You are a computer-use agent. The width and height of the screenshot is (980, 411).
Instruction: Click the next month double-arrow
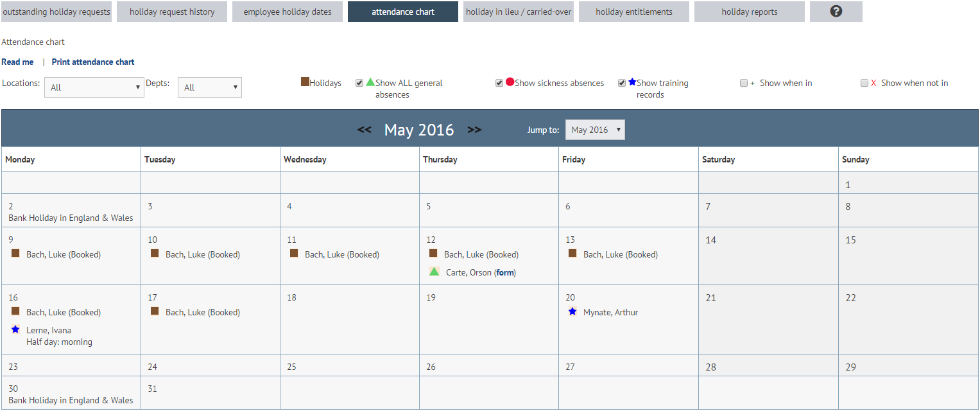[x=474, y=129]
